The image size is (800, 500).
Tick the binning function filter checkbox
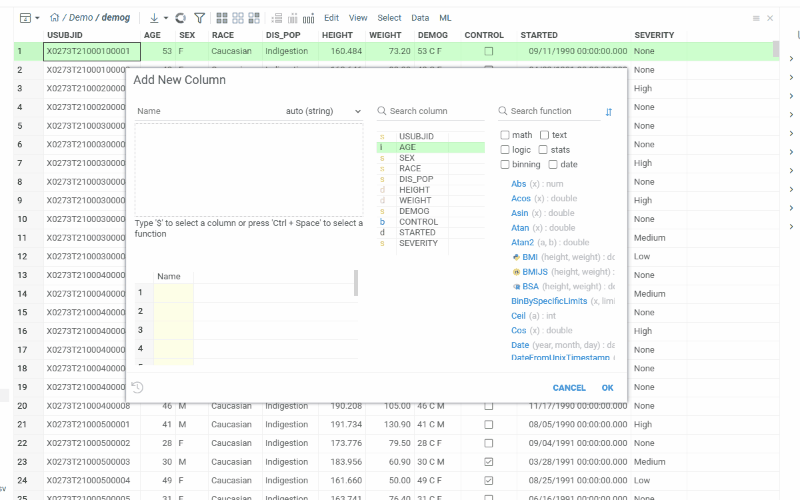point(505,164)
